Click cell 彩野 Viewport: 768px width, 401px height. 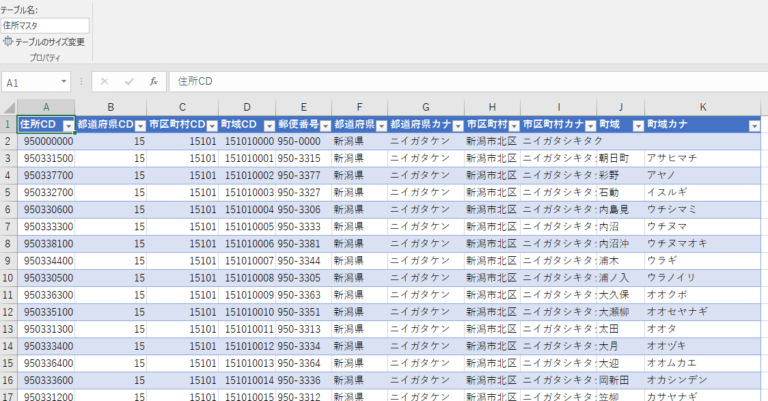coord(621,175)
